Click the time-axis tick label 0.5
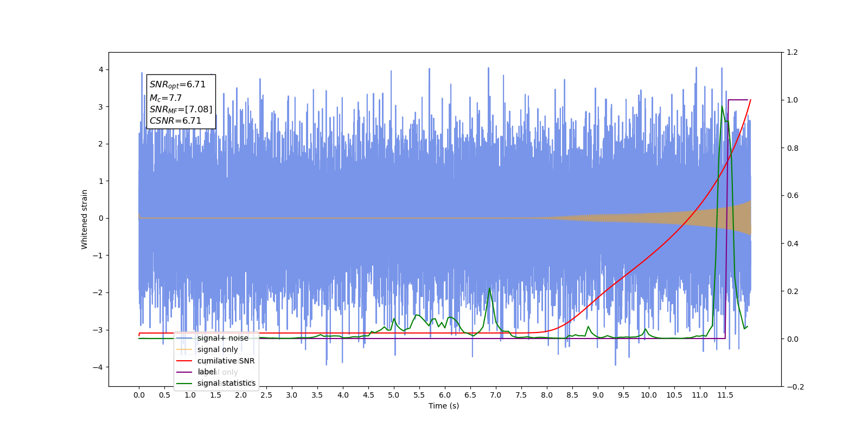Screen dimensions: 868x434 164,395
